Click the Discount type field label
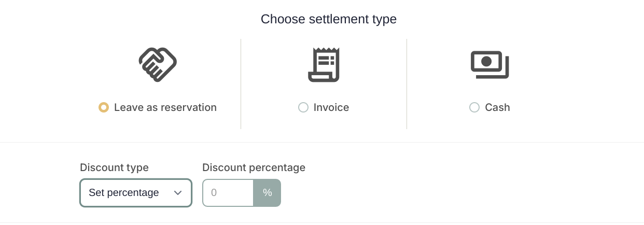This screenshot has height=225, width=644. coord(114,167)
